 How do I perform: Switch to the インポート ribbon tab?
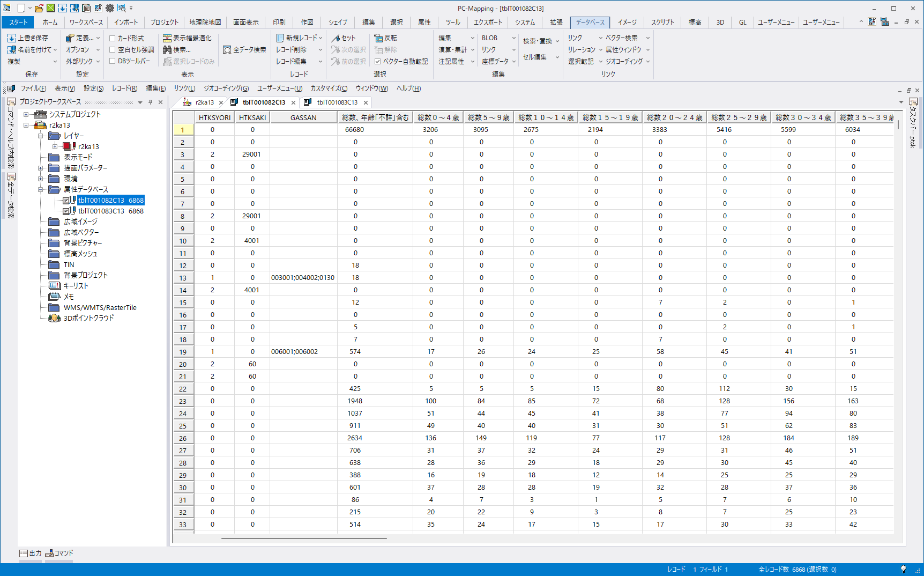pos(126,22)
